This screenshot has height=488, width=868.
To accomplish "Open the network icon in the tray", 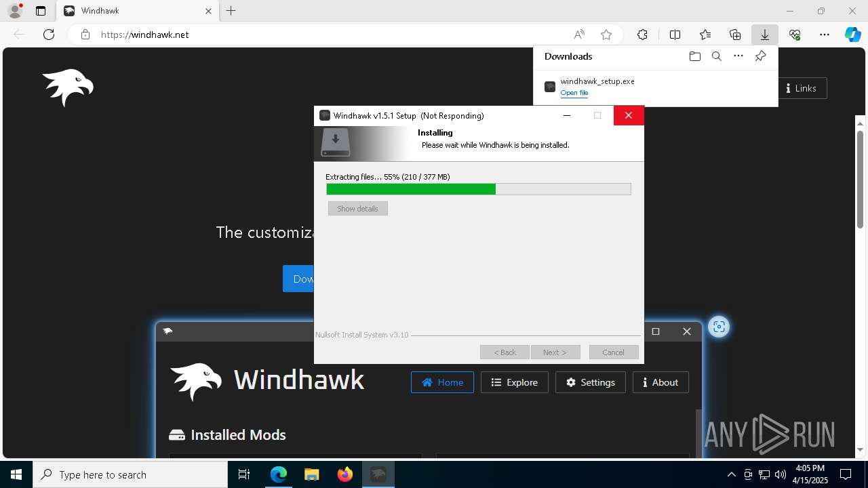I will (x=764, y=474).
